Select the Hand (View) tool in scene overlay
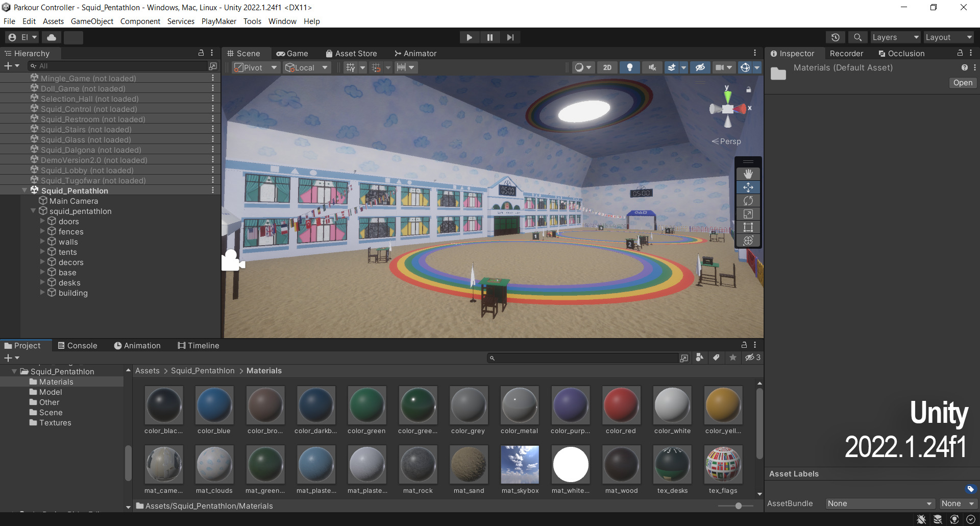The width and height of the screenshot is (980, 526). click(x=748, y=174)
